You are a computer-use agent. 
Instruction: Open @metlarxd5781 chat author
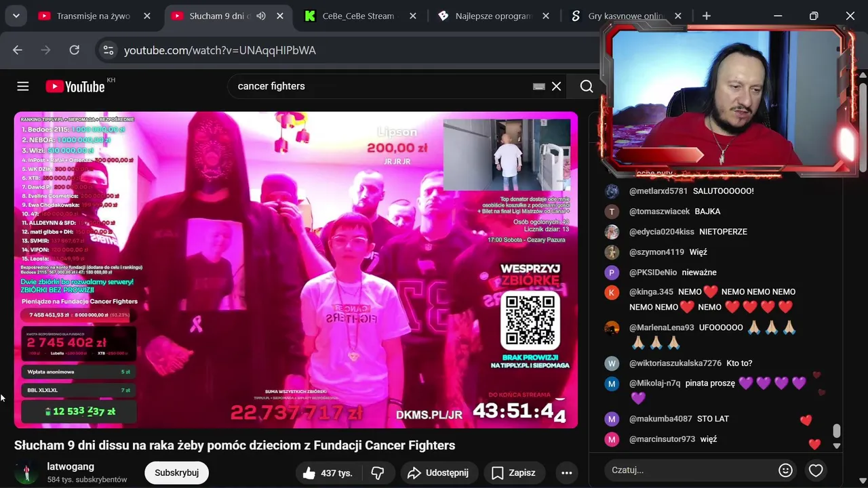click(x=658, y=191)
